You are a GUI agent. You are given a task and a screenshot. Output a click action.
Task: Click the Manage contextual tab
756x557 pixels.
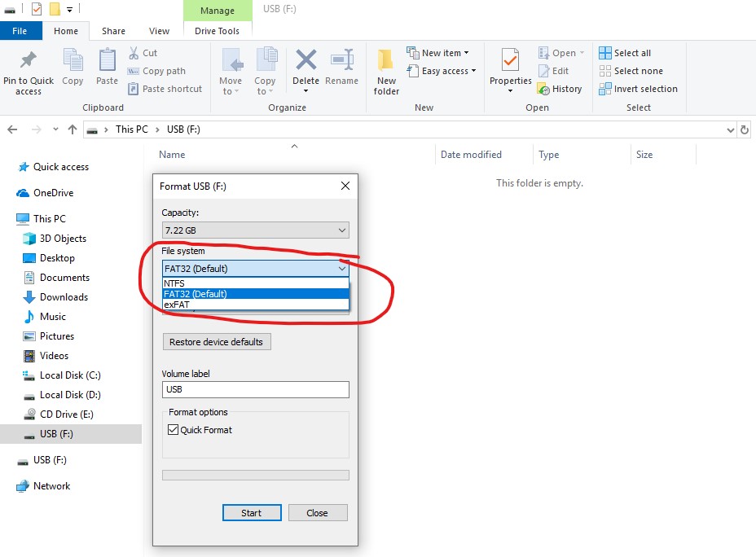click(x=218, y=11)
